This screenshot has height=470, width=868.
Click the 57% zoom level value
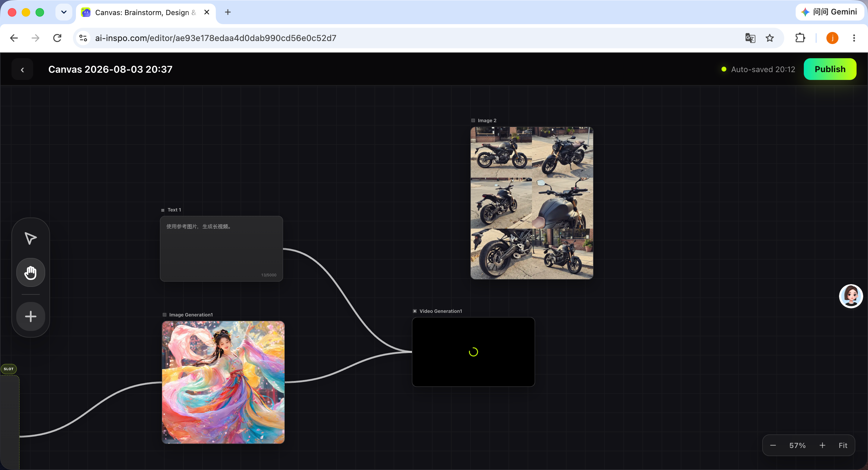(797, 445)
